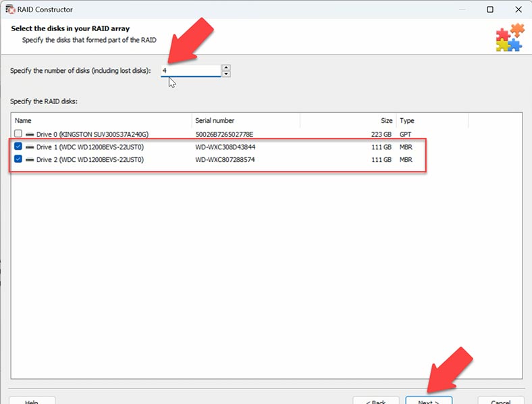Sort the disks by the Type column header

432,120
